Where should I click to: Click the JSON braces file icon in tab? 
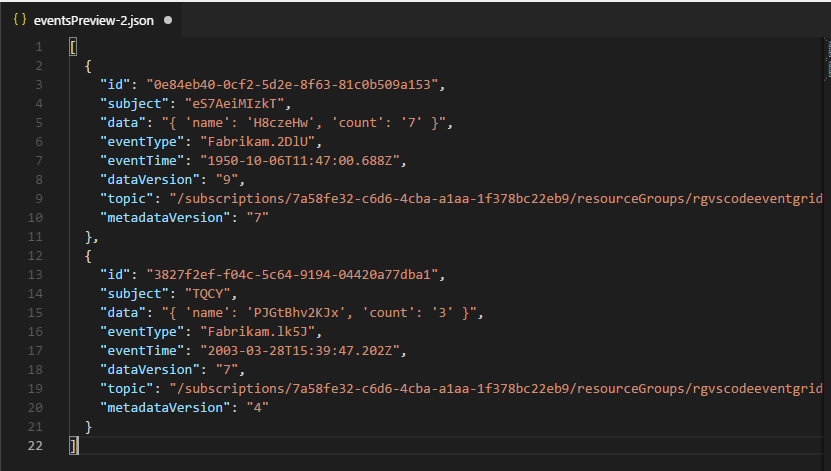coord(19,19)
